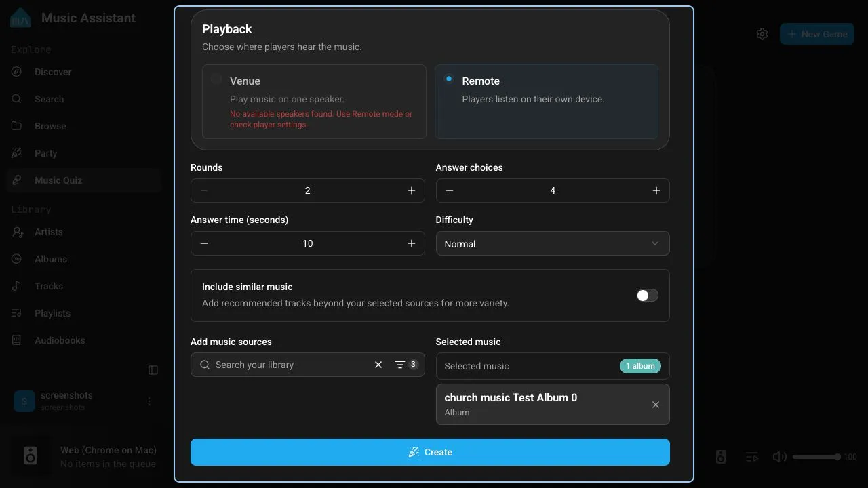Click the speaker thumbnail for Web player
This screenshot has width=868, height=488.
tap(31, 455)
